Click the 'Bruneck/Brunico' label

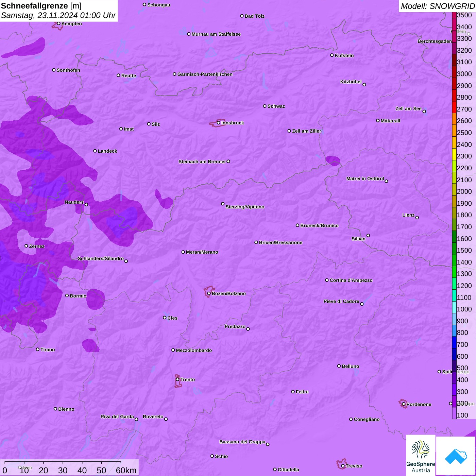(319, 225)
